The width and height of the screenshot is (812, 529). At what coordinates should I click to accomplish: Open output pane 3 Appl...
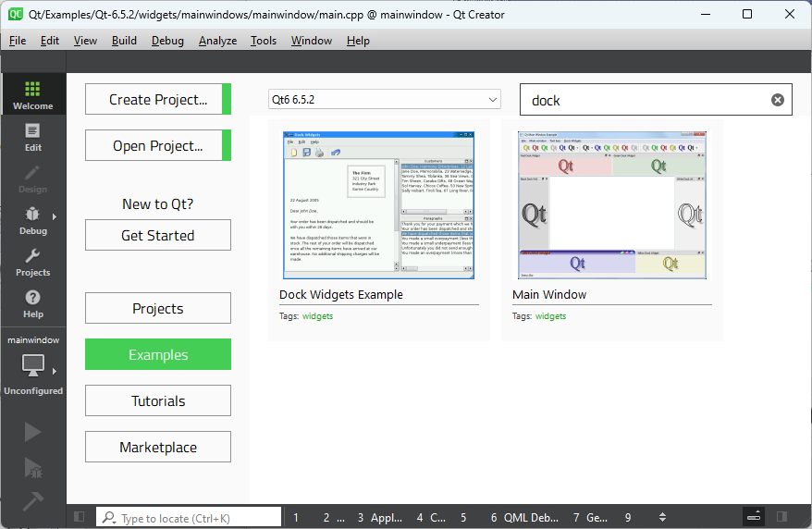[x=379, y=517]
